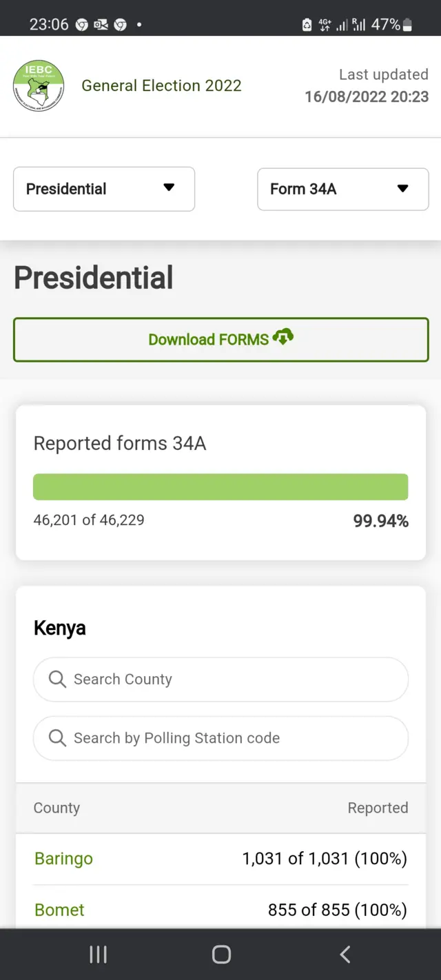441x980 pixels.
Task: Expand the Form 34A dropdown arrow
Action: [402, 189]
